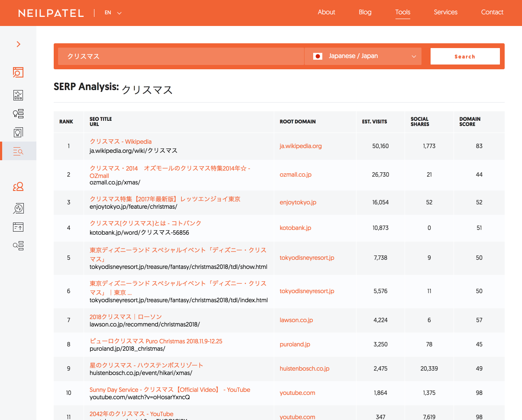This screenshot has height=420, width=522.
Task: Open the Sunny Day Service YouTube result title
Action: point(170,390)
